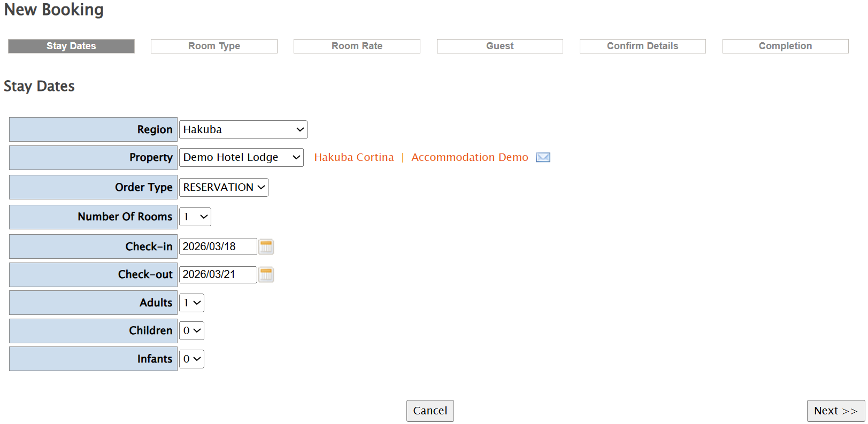Select the Room Rate step tab
This screenshot has height=424, width=868.
(357, 46)
